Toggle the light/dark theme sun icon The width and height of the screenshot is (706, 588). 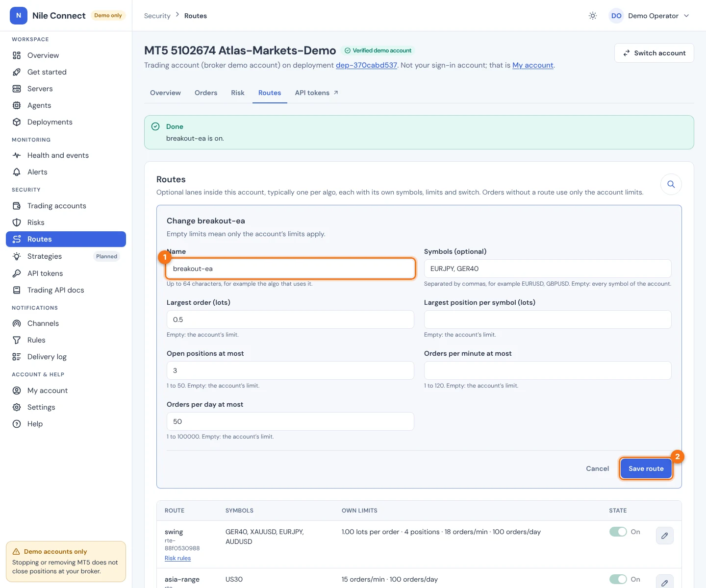(593, 16)
